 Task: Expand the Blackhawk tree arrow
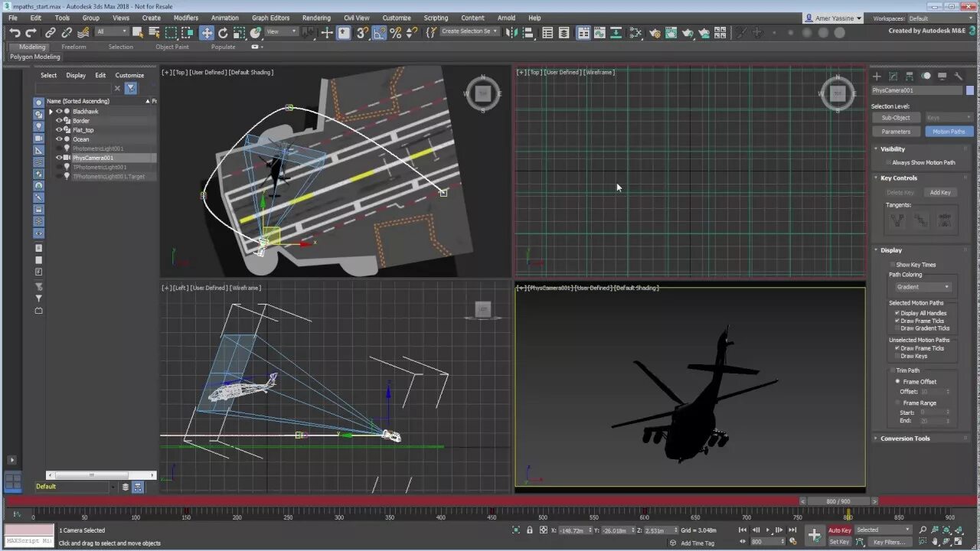(51, 112)
